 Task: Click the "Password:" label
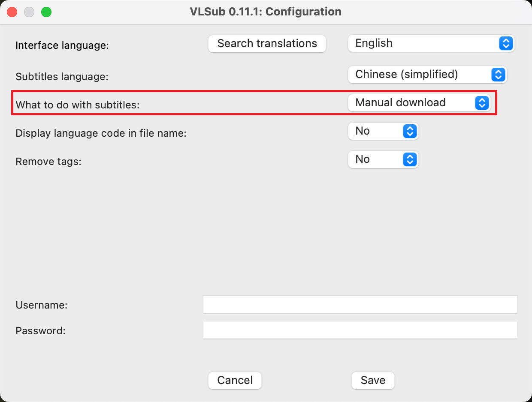(40, 331)
